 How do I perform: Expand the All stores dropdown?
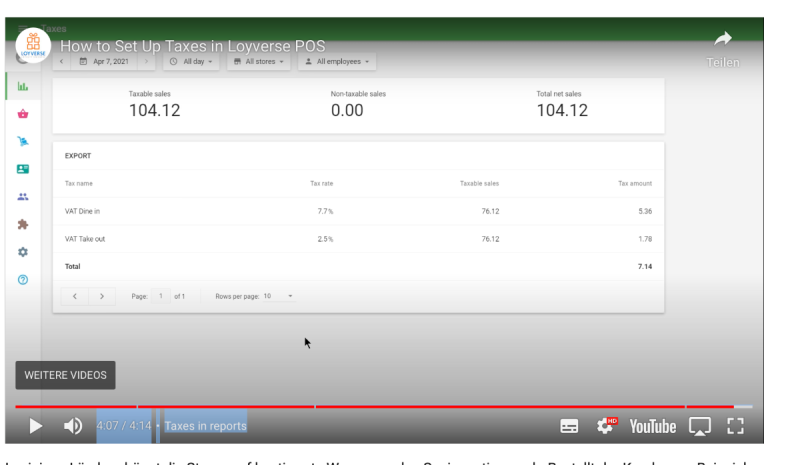tap(259, 62)
